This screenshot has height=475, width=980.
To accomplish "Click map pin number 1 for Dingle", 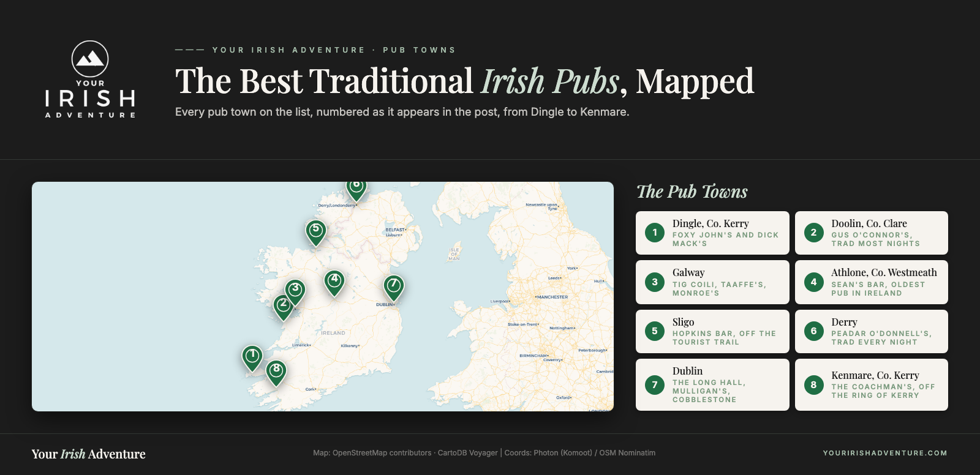I will (x=252, y=358).
